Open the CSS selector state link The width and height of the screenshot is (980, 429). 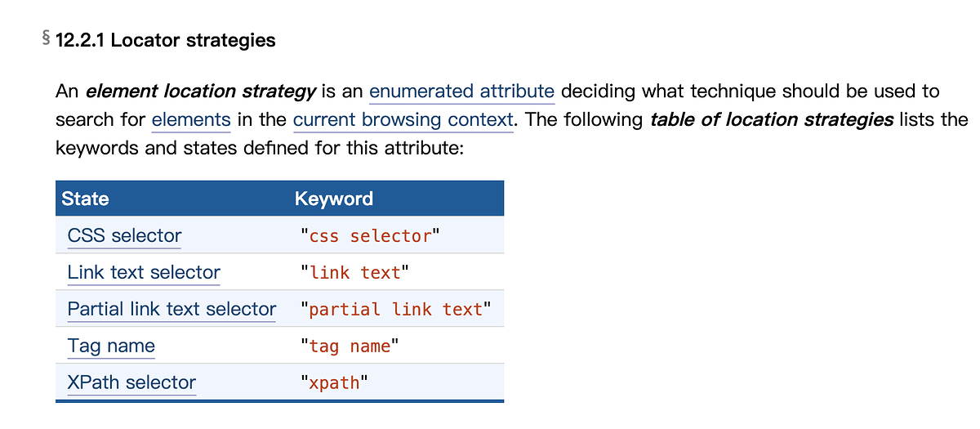coord(124,236)
